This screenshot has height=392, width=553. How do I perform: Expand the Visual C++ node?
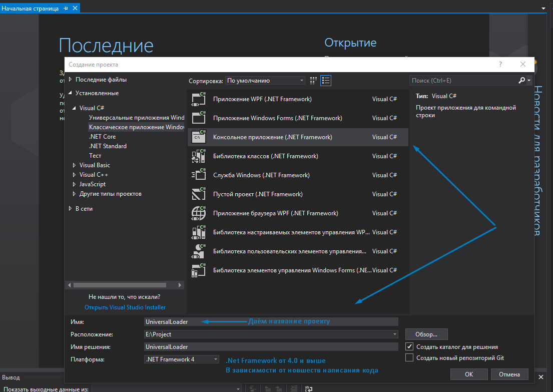coord(74,175)
